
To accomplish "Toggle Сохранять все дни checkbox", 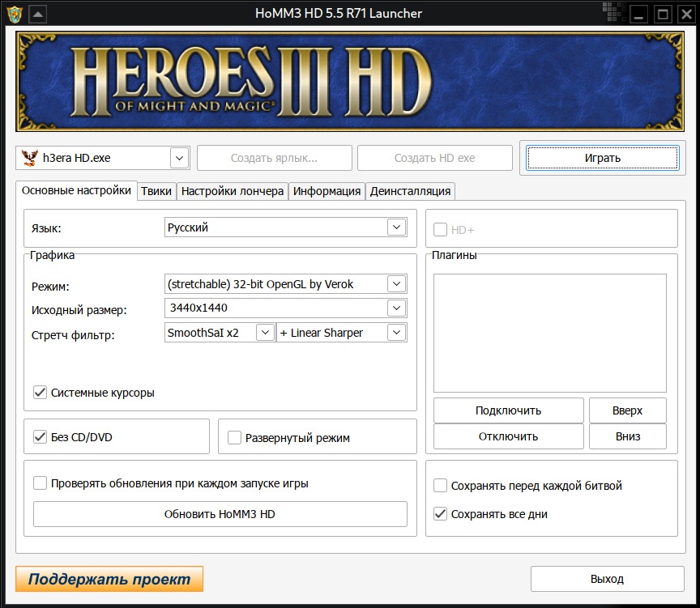I will coord(440,514).
